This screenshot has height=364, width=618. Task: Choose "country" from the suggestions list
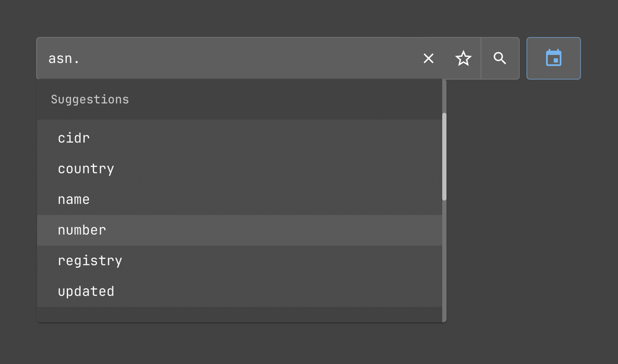(x=86, y=169)
